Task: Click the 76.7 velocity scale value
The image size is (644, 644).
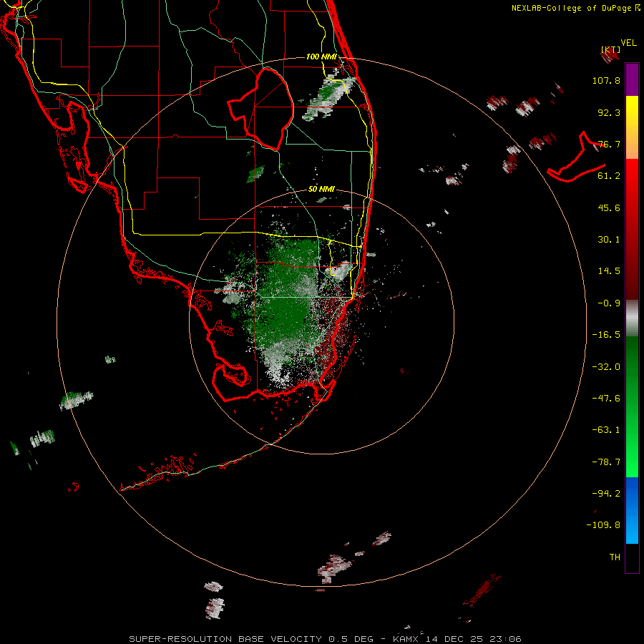Action: [x=609, y=144]
